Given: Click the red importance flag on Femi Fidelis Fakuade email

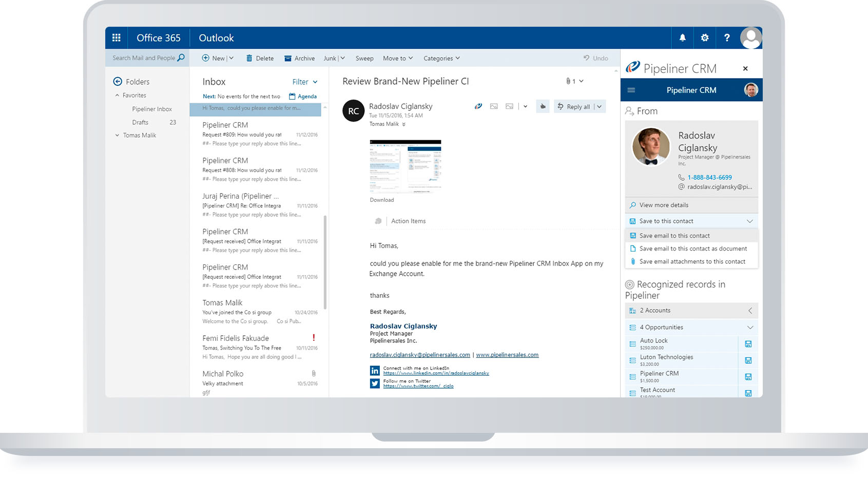Looking at the screenshot, I should pyautogui.click(x=314, y=337).
